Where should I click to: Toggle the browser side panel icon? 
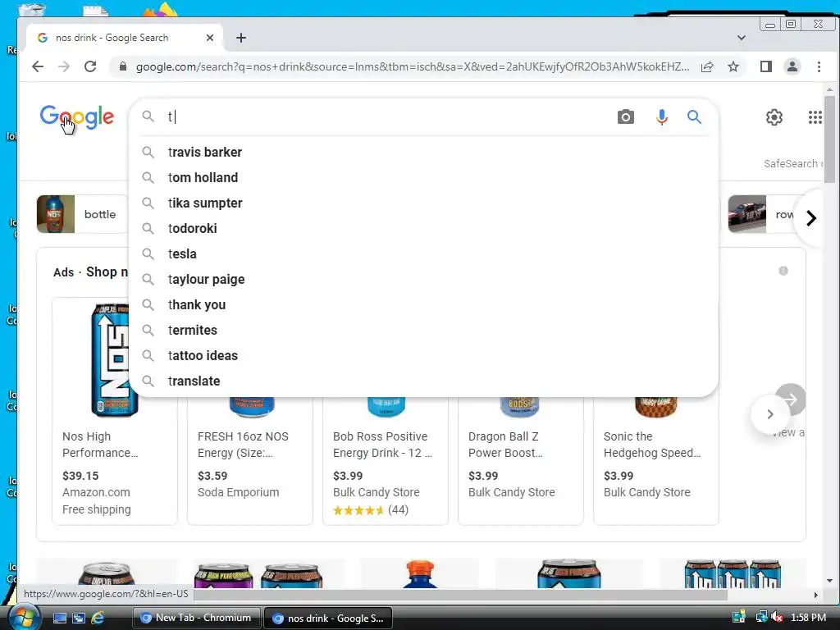pyautogui.click(x=766, y=66)
